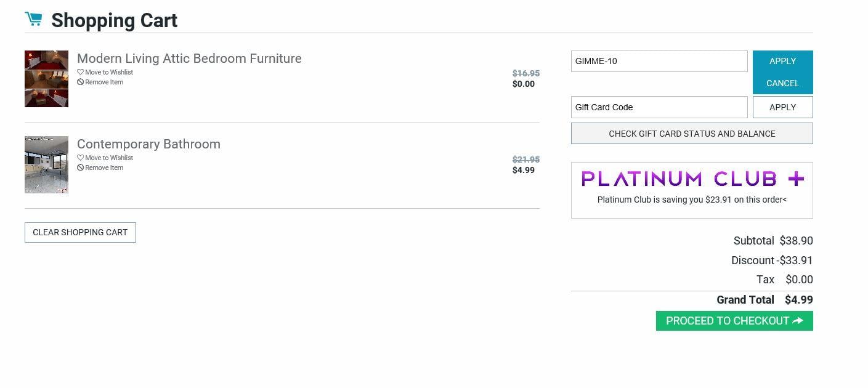This screenshot has height=388, width=868.
Task: Click remove icon for Attic Bedroom Furniture
Action: (x=80, y=82)
